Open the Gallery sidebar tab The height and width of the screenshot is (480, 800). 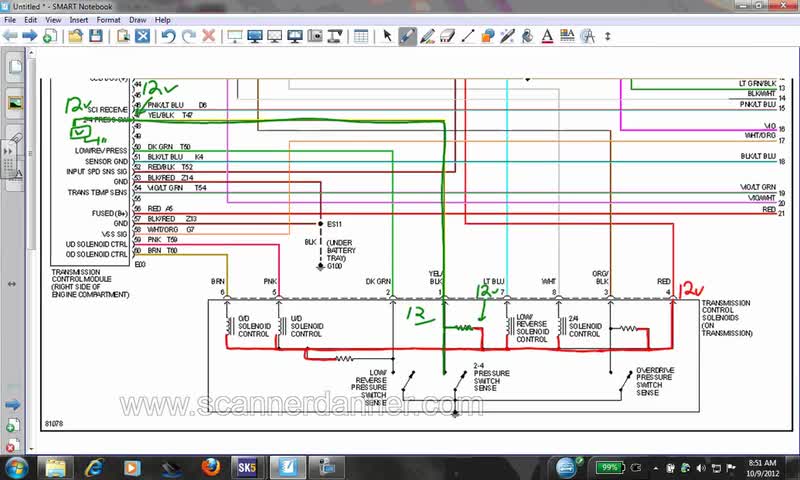[15, 104]
